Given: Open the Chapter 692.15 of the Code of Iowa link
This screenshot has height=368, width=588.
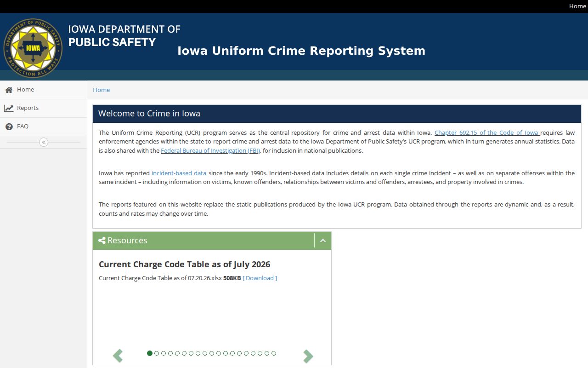Looking at the screenshot, I should click(x=486, y=133).
